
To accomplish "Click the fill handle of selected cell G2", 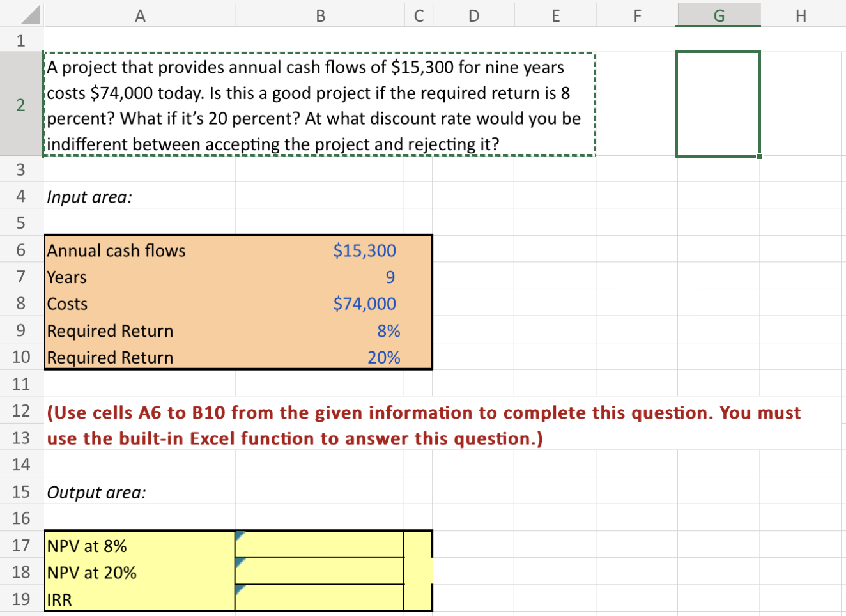I will pos(759,155).
